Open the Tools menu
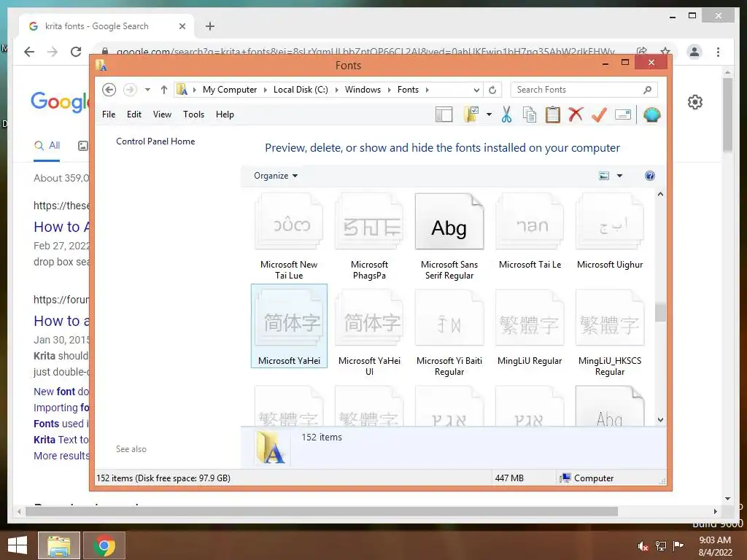This screenshot has width=747, height=560. click(193, 114)
